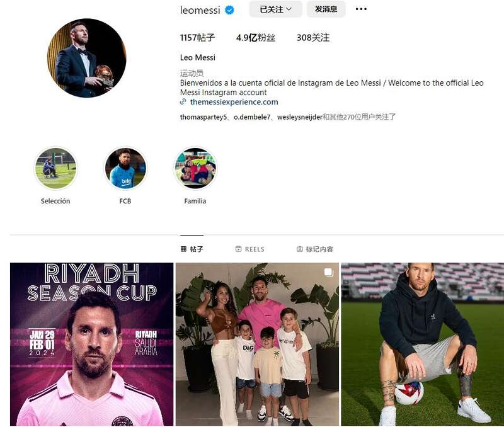The width and height of the screenshot is (504, 427).
Task: View the 308关注 following list
Action: click(x=312, y=38)
